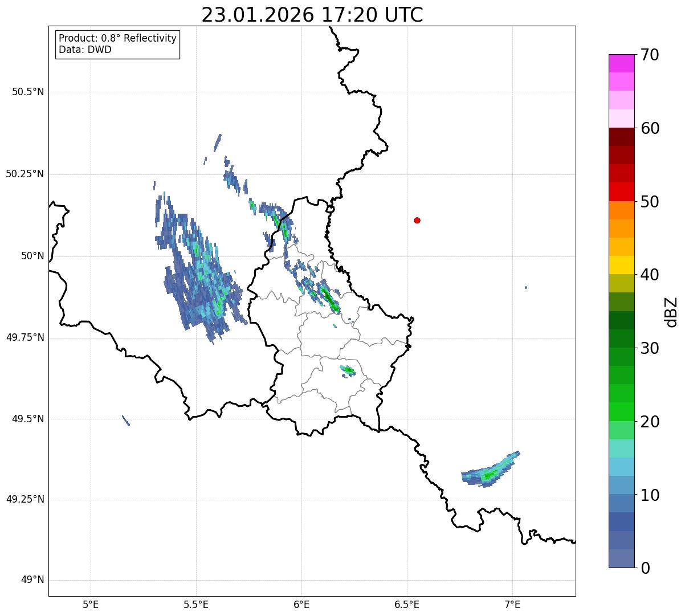
Task: Click the colorbar tick label 30
Action: tap(650, 348)
